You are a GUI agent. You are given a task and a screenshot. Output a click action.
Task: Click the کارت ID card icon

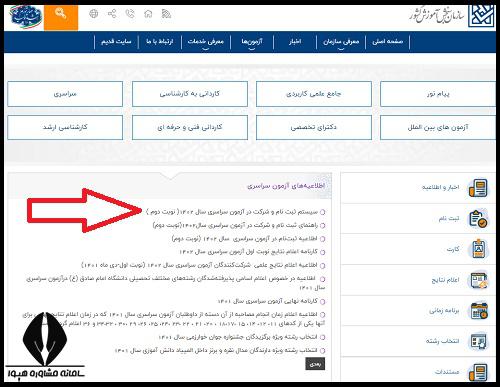tap(478, 249)
